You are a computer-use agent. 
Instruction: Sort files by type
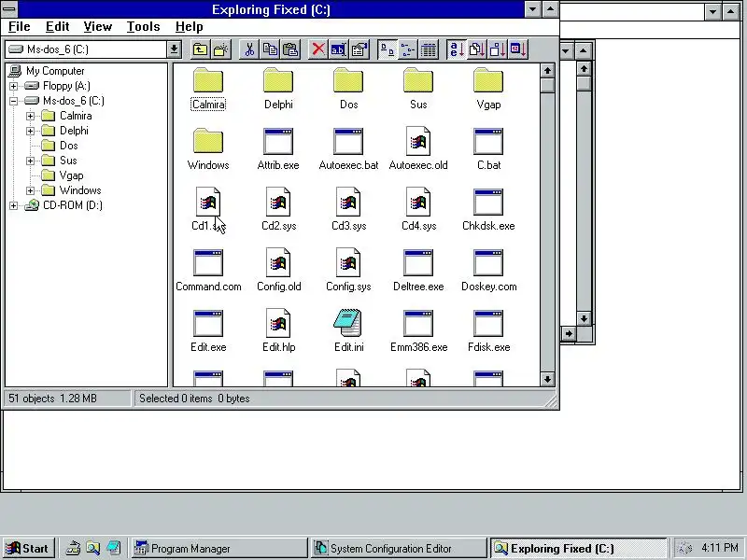tap(477, 49)
